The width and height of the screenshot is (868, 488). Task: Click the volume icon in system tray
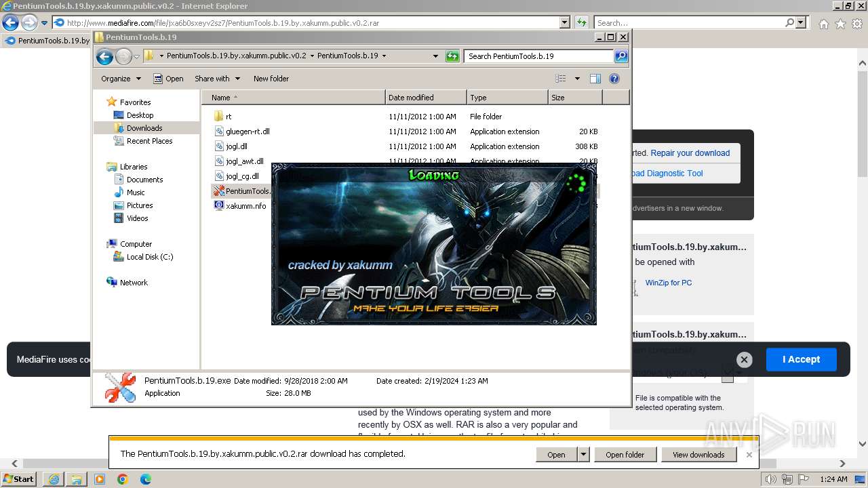(x=771, y=479)
